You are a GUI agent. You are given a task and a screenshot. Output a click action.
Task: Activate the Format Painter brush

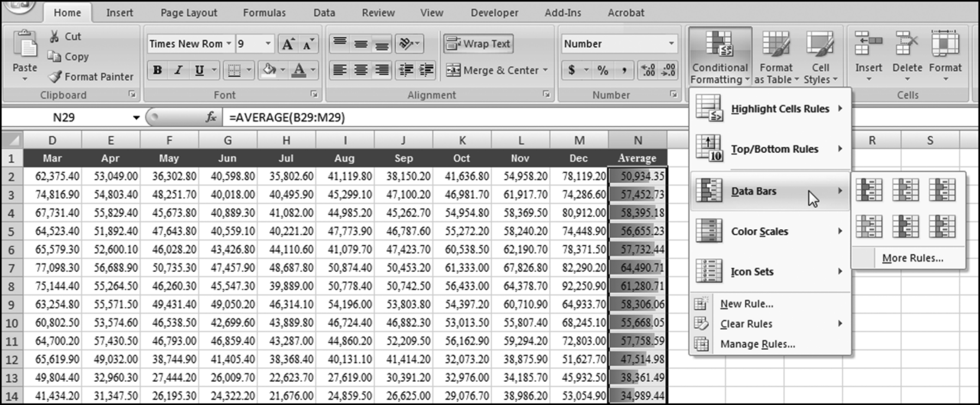(55, 77)
